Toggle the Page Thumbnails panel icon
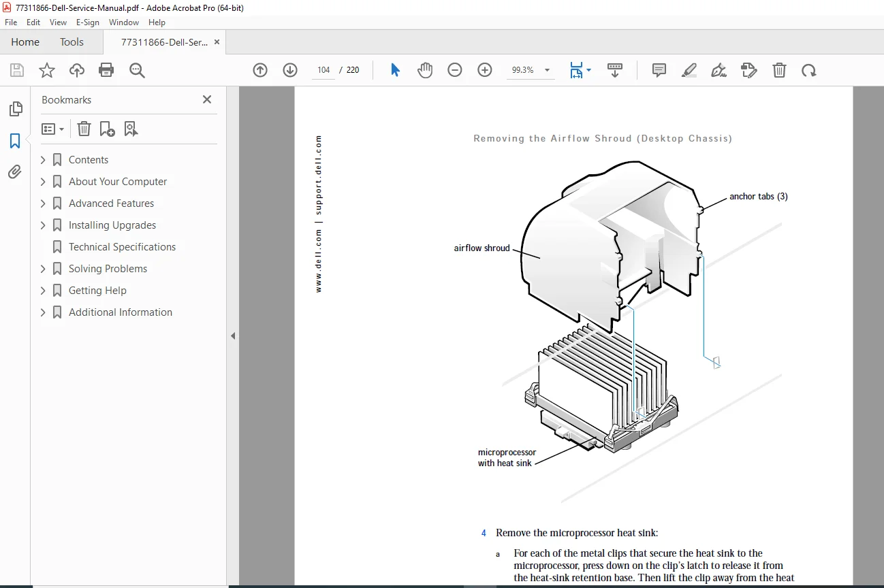This screenshot has width=884, height=588. [x=15, y=109]
